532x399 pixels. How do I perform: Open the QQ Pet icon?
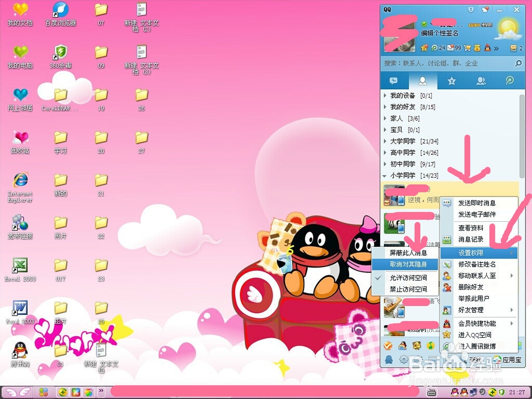click(x=417, y=346)
